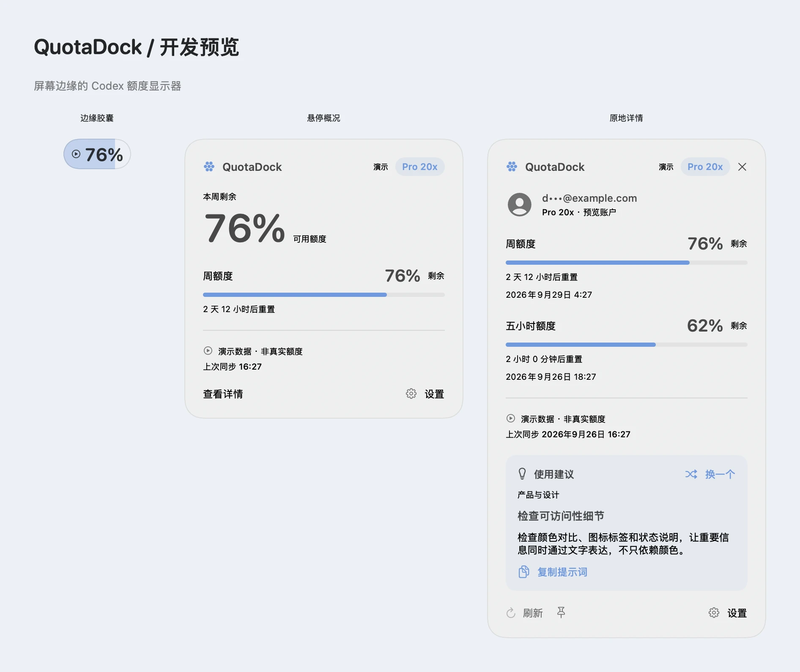Close the in-place details panel
Image resolution: width=800 pixels, height=672 pixels.
pyautogui.click(x=742, y=167)
